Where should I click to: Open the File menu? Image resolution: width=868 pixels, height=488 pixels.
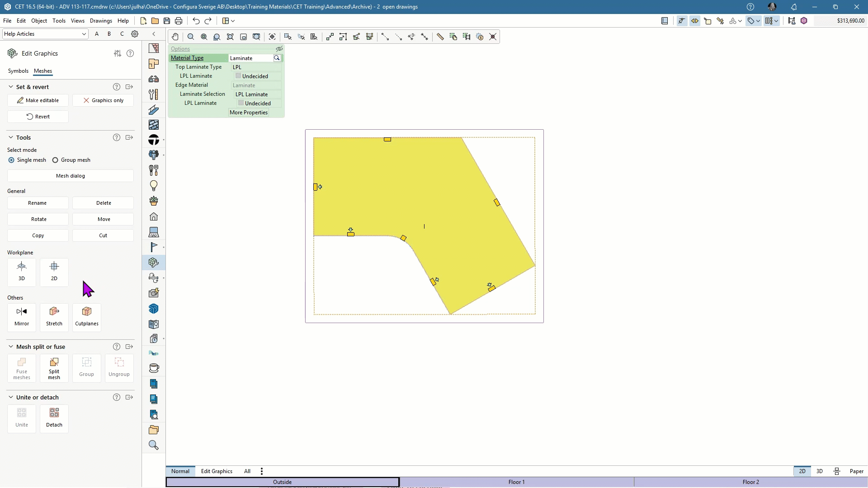7,21
